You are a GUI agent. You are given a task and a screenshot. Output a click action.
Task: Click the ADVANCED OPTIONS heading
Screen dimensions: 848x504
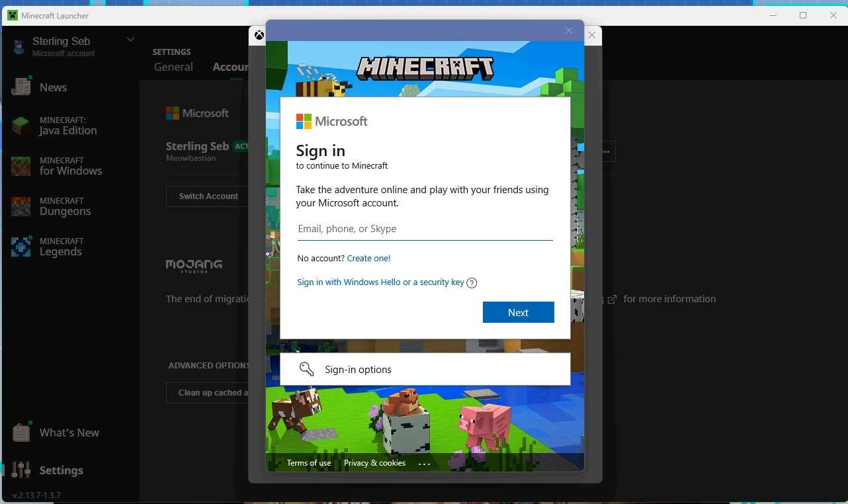click(x=209, y=365)
